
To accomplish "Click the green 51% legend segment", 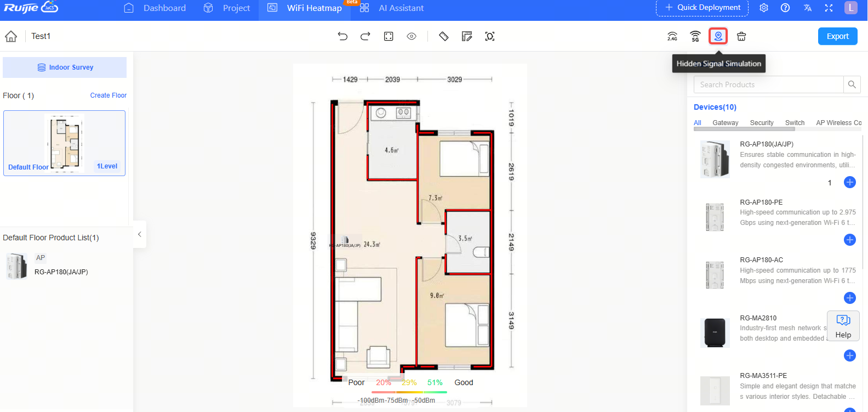I will pos(435,382).
